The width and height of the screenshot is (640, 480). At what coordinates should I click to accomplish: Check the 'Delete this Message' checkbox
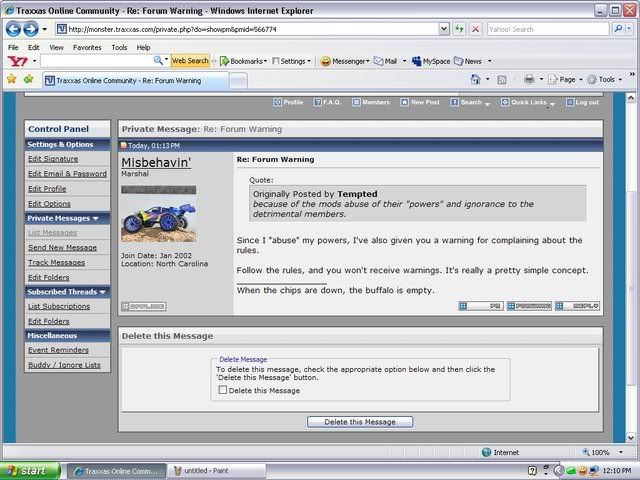[223, 391]
